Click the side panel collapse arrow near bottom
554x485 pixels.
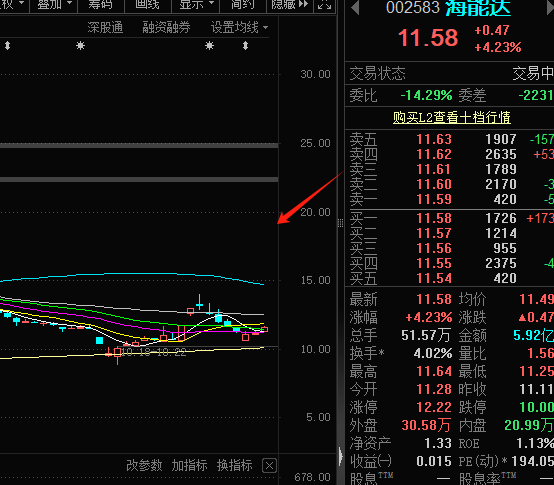pos(341,456)
